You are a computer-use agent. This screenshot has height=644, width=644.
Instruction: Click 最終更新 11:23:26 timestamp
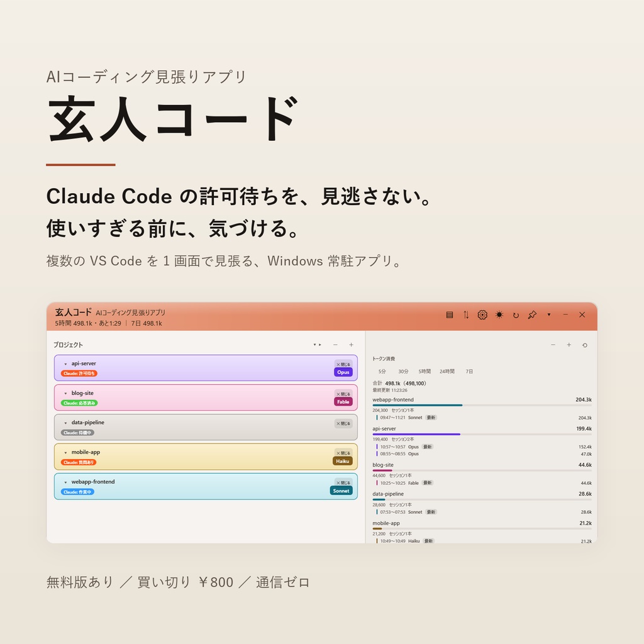(390, 390)
